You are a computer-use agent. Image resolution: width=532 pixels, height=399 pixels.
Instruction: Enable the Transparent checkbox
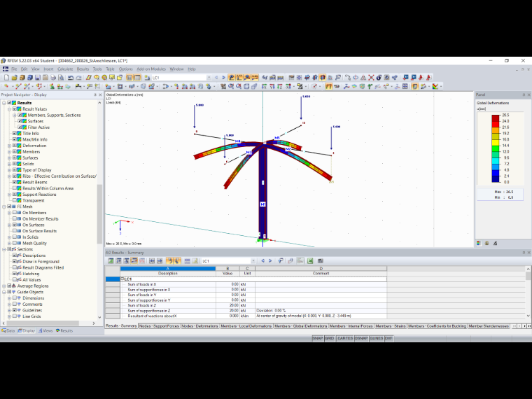15,200
